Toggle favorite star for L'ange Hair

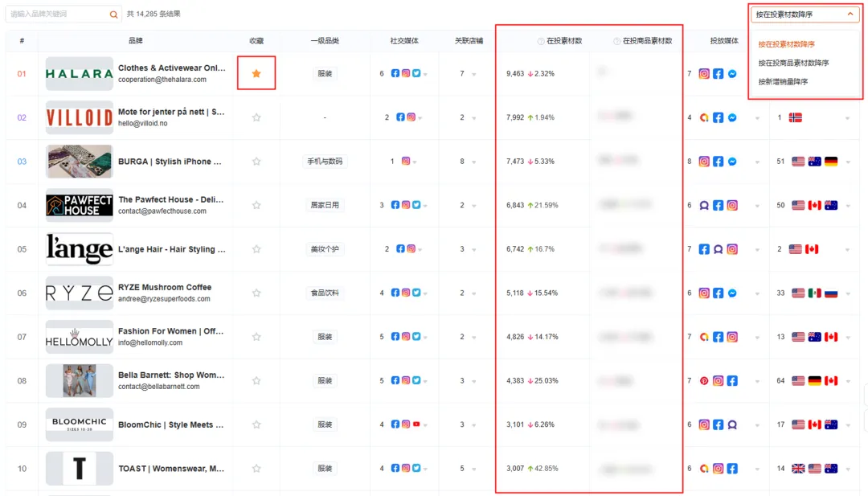(256, 249)
